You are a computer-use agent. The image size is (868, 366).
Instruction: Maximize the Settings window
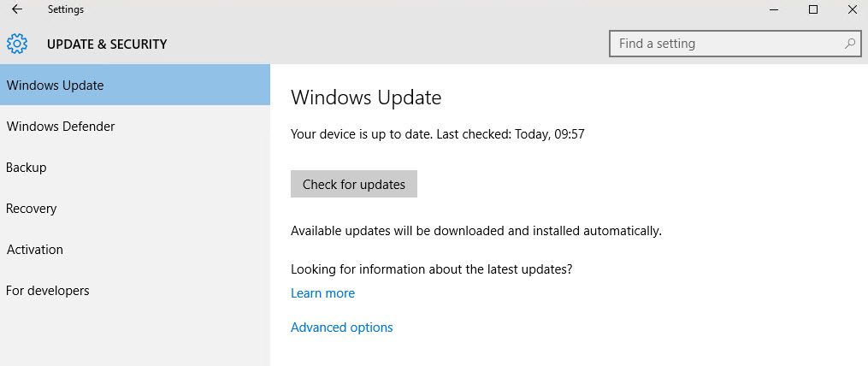[x=813, y=9]
